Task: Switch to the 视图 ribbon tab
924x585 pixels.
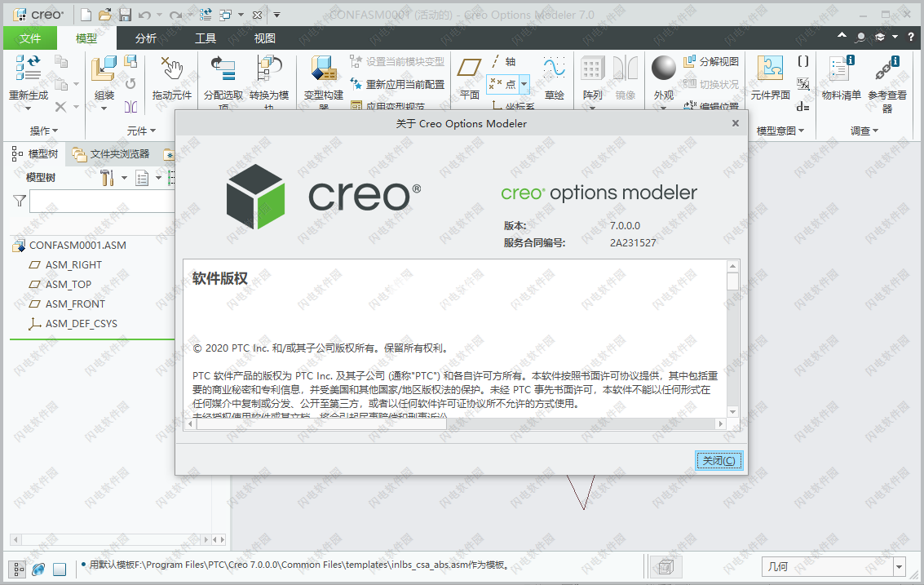Action: 264,38
